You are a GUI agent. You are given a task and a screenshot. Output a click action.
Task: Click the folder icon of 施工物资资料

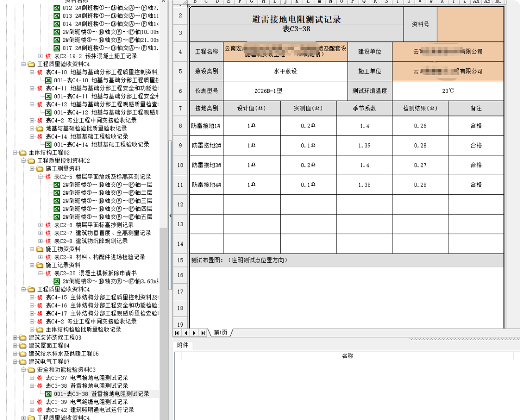coord(40,249)
